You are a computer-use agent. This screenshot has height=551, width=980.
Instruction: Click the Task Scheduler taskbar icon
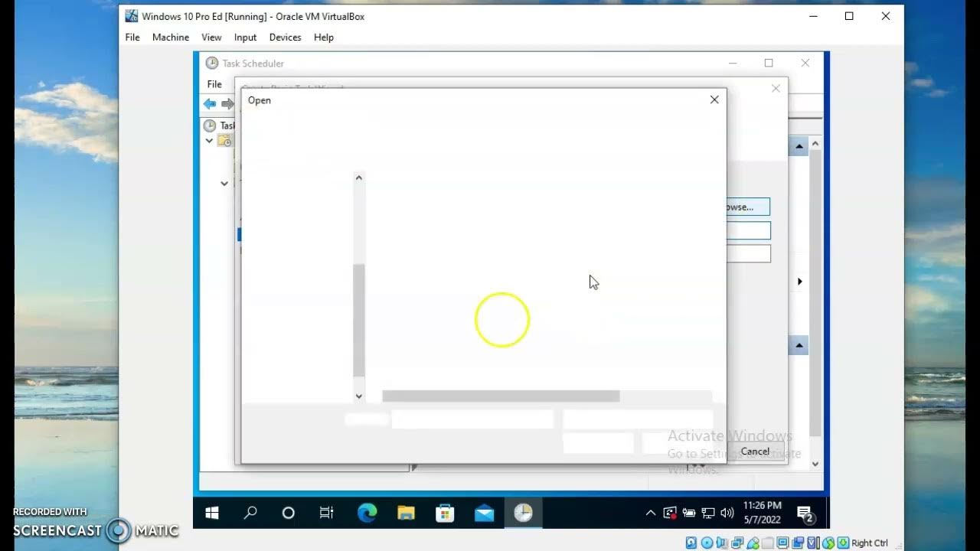coord(523,513)
